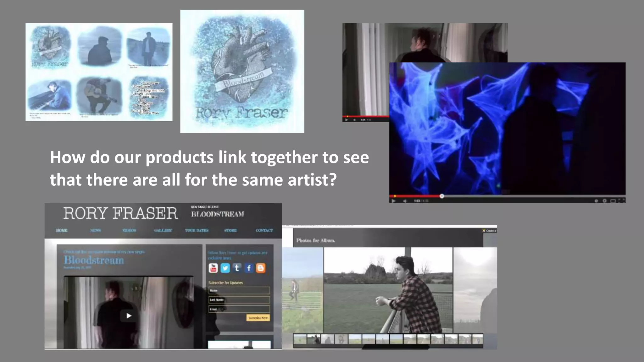Image resolution: width=644 pixels, height=362 pixels.
Task: Click the Email input field
Action: (x=239, y=309)
